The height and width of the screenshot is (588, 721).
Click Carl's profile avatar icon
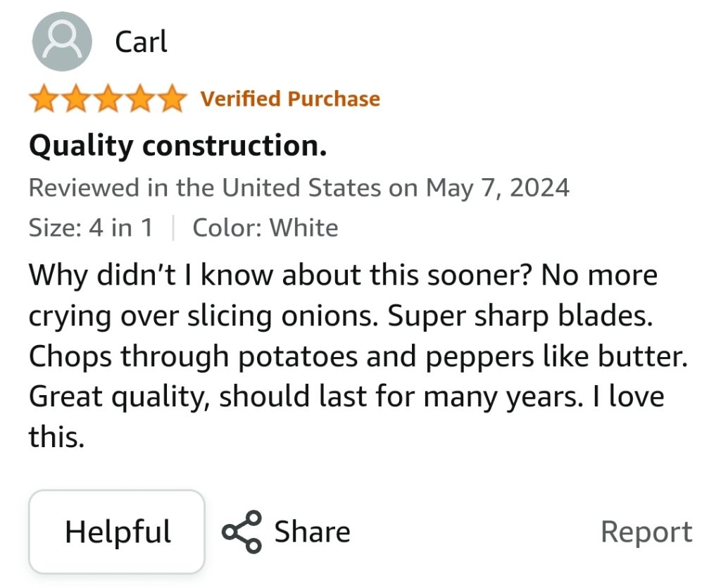62,42
